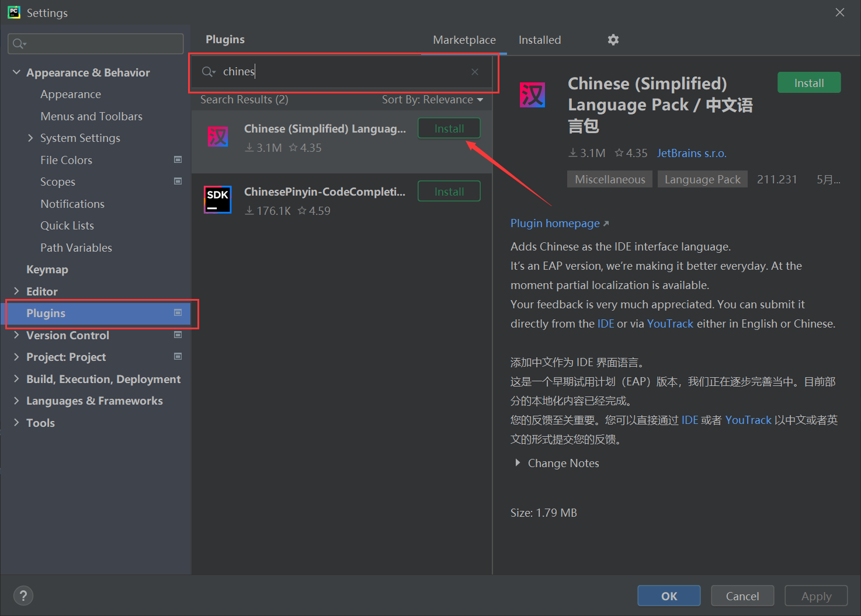This screenshot has width=861, height=616.
Task: Click the PyCharm logo in title bar
Action: click(x=14, y=12)
